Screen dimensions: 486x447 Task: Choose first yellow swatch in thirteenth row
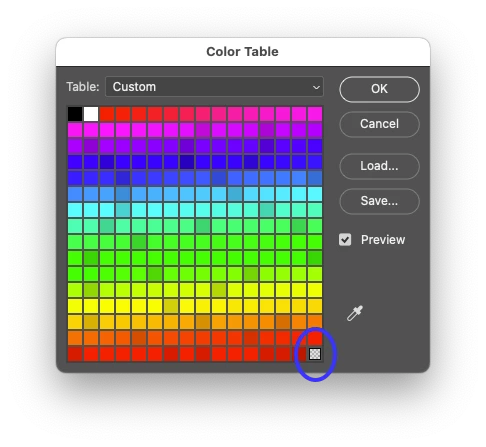[x=75, y=306]
